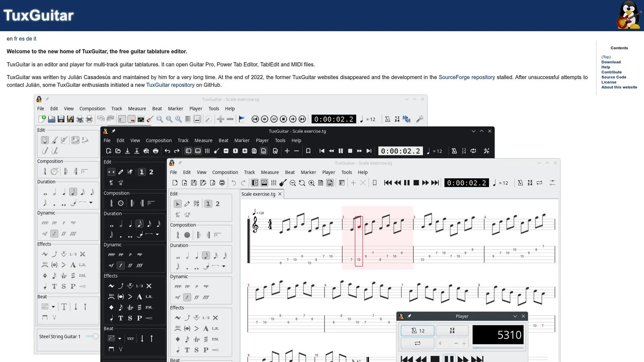The image size is (644, 362).
Task: Open the Measure menu in the rearmost light window
Action: 137,108
